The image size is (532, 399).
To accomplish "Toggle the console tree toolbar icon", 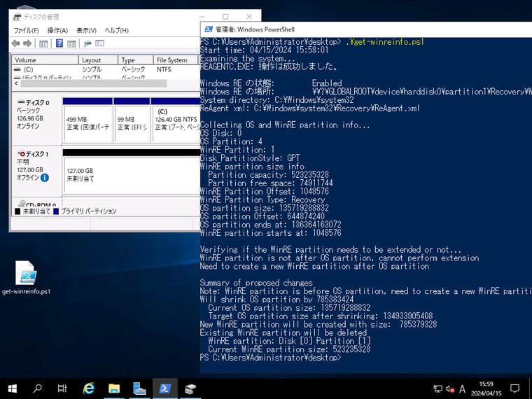I will pyautogui.click(x=43, y=43).
